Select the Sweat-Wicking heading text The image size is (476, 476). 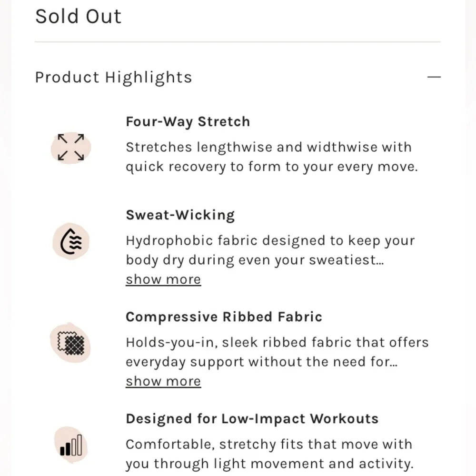coord(180,215)
